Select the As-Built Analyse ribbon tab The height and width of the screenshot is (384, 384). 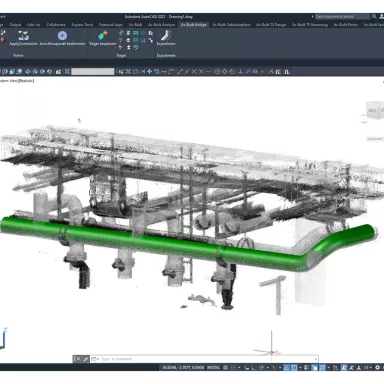[161, 25]
